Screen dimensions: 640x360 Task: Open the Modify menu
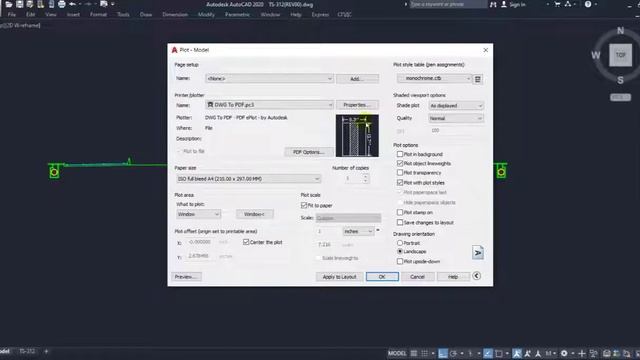(x=206, y=15)
